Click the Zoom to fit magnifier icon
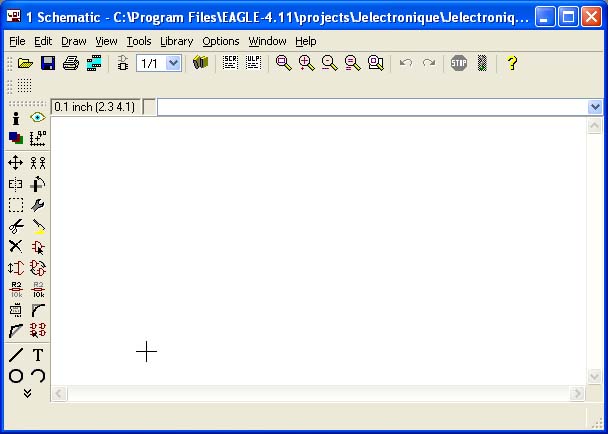 click(283, 63)
